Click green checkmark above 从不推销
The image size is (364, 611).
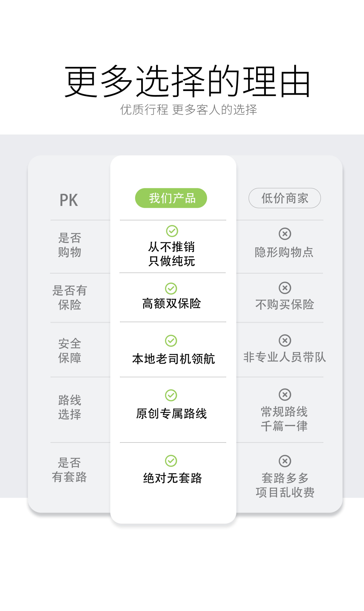(x=172, y=231)
